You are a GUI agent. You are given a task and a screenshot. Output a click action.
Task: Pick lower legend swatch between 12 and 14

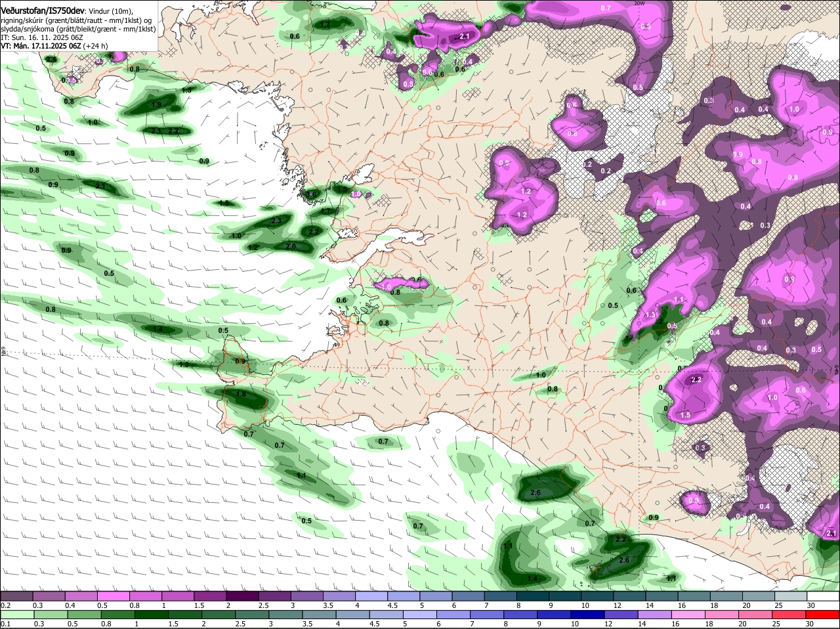(622, 615)
